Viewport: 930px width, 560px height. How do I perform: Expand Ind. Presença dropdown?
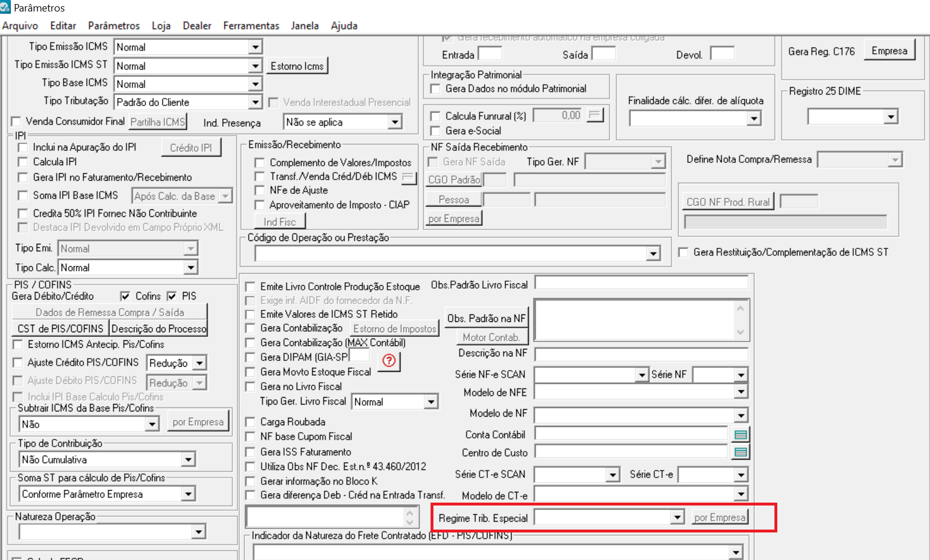pyautogui.click(x=394, y=122)
